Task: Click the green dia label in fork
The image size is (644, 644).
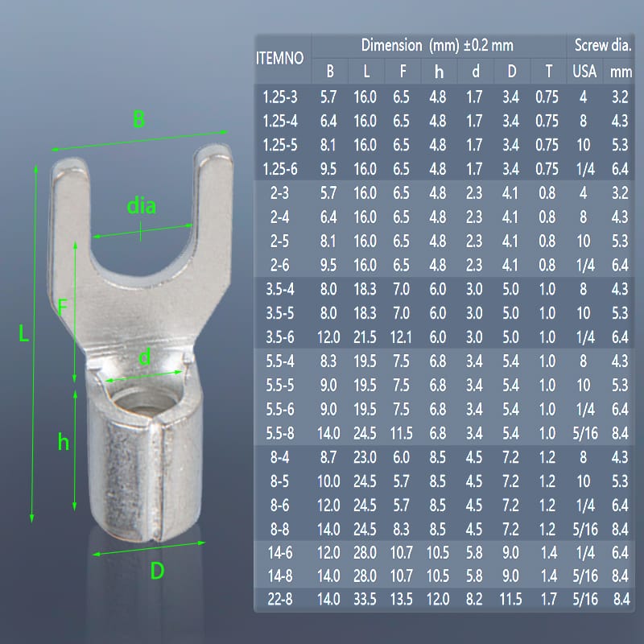Action: coord(142,206)
